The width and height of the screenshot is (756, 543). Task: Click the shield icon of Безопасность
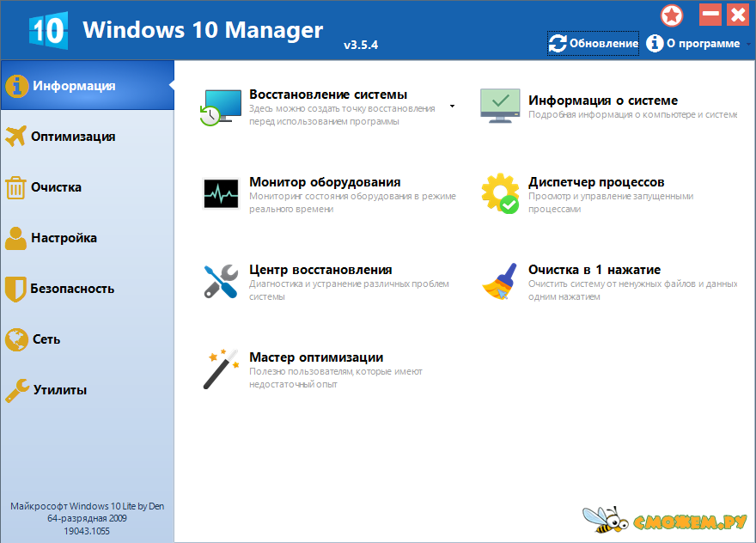click(x=15, y=289)
